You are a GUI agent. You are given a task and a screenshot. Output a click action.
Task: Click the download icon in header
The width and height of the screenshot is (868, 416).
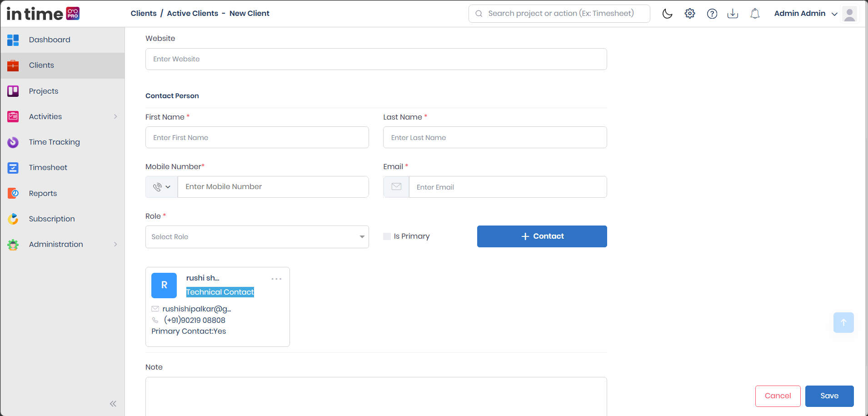(x=733, y=14)
